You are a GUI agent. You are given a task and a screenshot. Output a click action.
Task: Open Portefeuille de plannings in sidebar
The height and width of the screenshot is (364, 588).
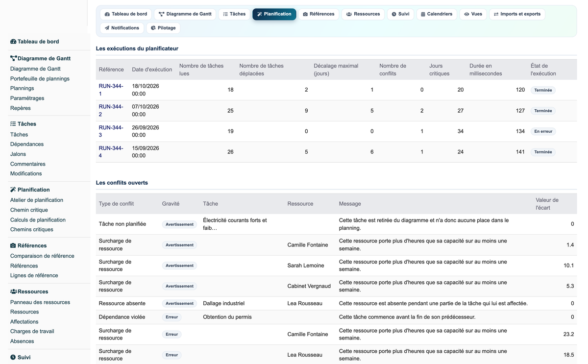[40, 78]
